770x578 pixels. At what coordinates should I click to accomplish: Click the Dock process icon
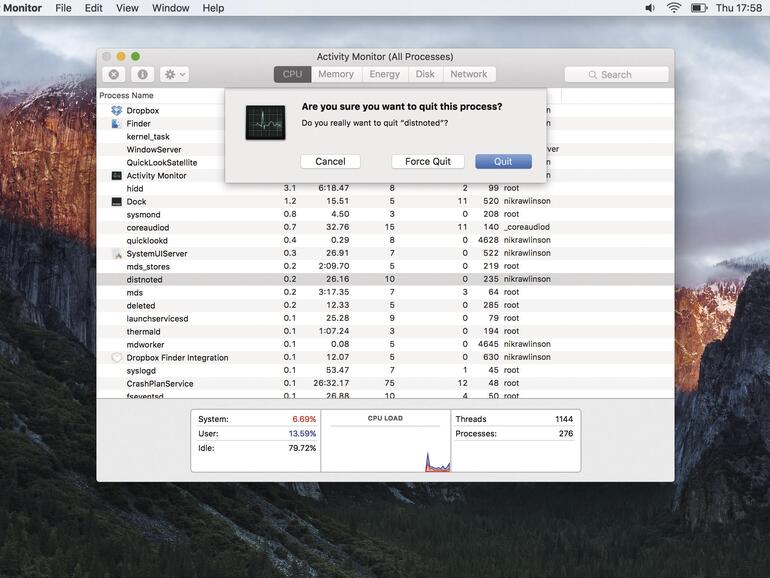pyautogui.click(x=116, y=202)
